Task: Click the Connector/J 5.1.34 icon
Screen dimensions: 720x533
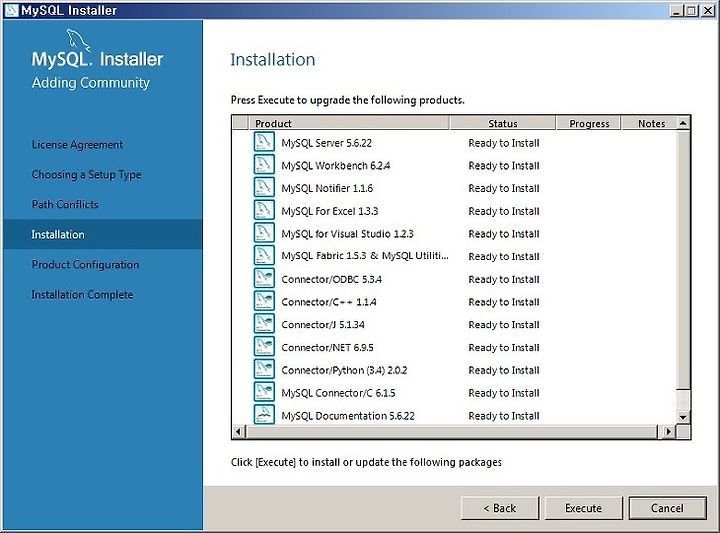Action: (x=264, y=324)
